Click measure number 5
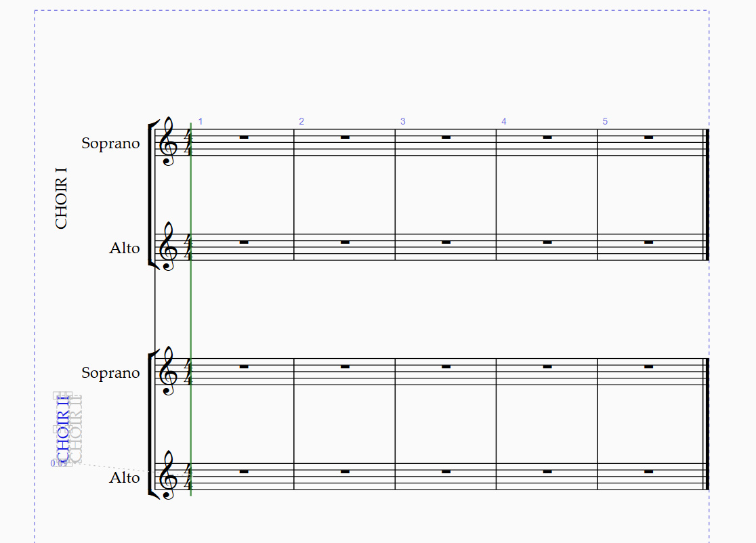The width and height of the screenshot is (756, 543). pos(605,121)
